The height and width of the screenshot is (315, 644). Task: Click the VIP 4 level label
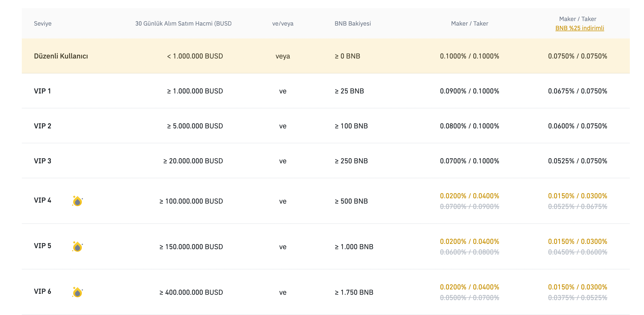click(x=43, y=200)
